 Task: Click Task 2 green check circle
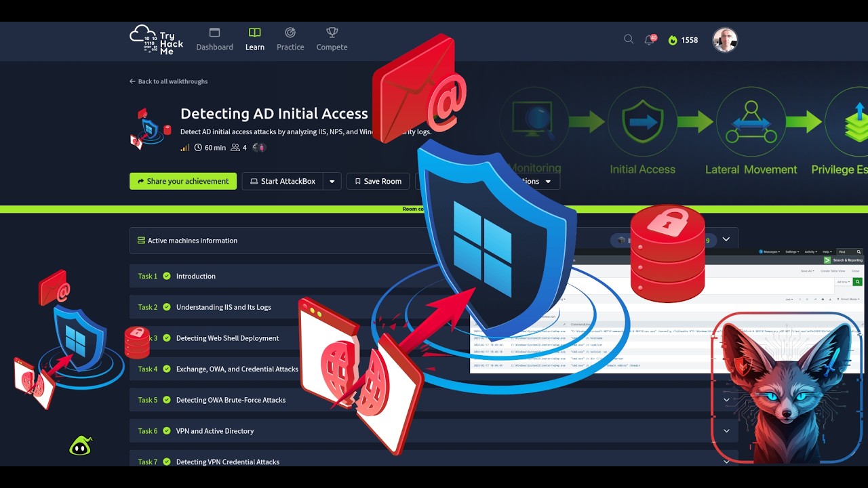167,307
